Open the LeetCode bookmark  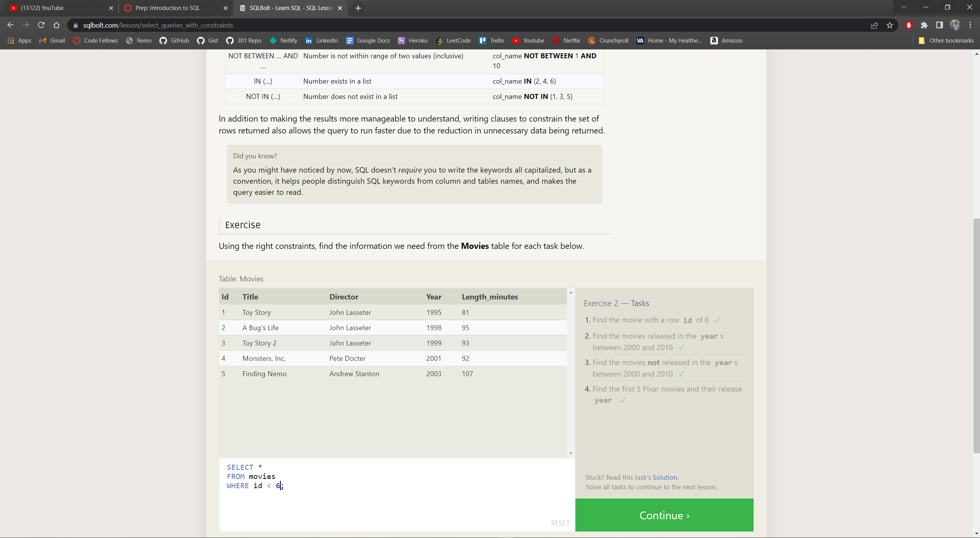coord(453,41)
